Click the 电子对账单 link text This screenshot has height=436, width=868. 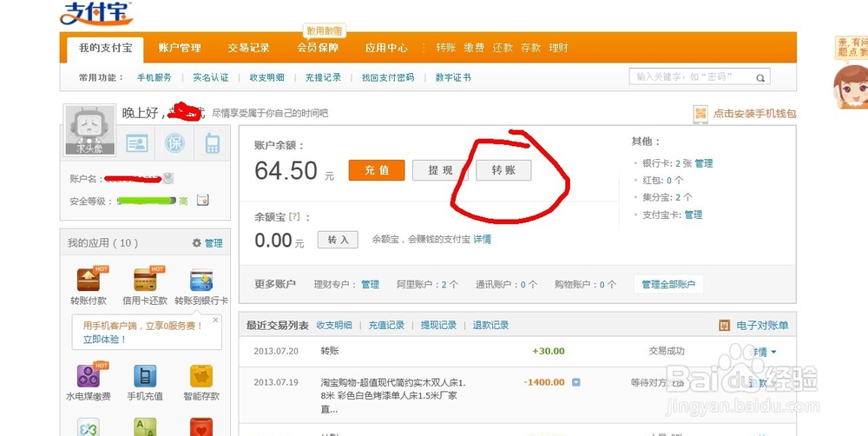click(762, 325)
